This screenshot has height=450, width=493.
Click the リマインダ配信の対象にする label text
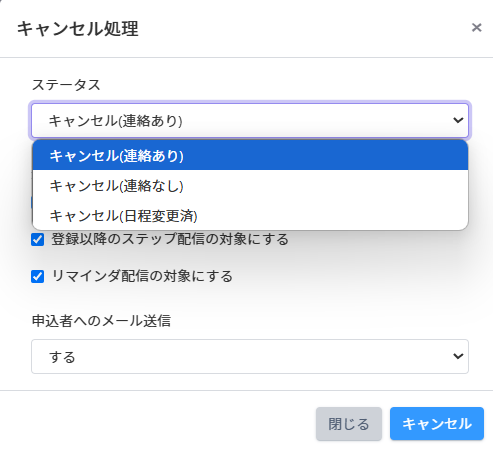[142, 276]
